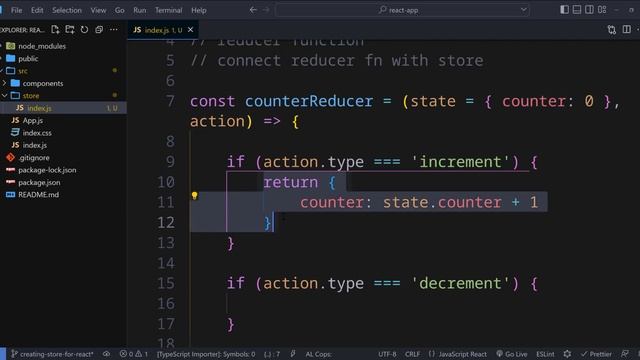Go forward with the navigation arrow
640x360 pixels.
pos(266,10)
